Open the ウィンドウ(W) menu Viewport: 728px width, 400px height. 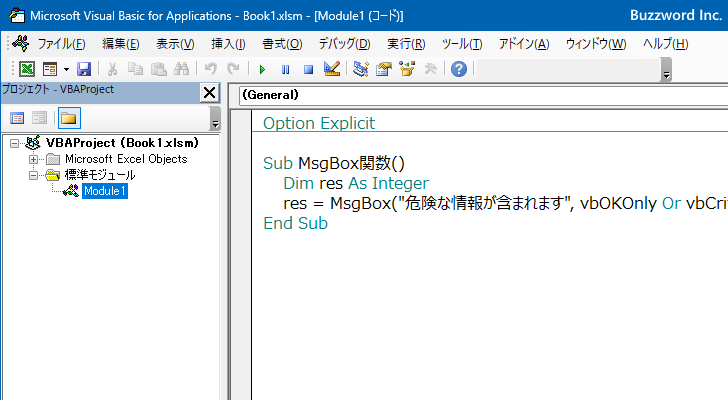[596, 44]
